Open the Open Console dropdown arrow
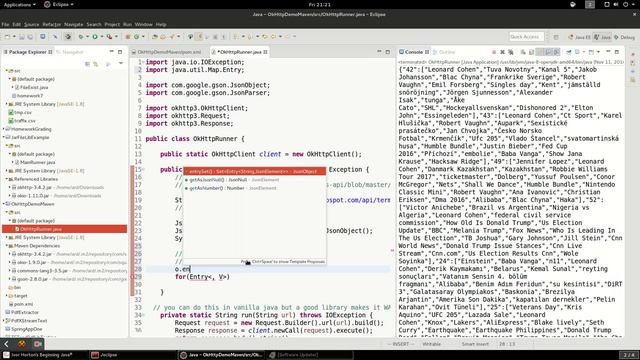 [x=598, y=52]
